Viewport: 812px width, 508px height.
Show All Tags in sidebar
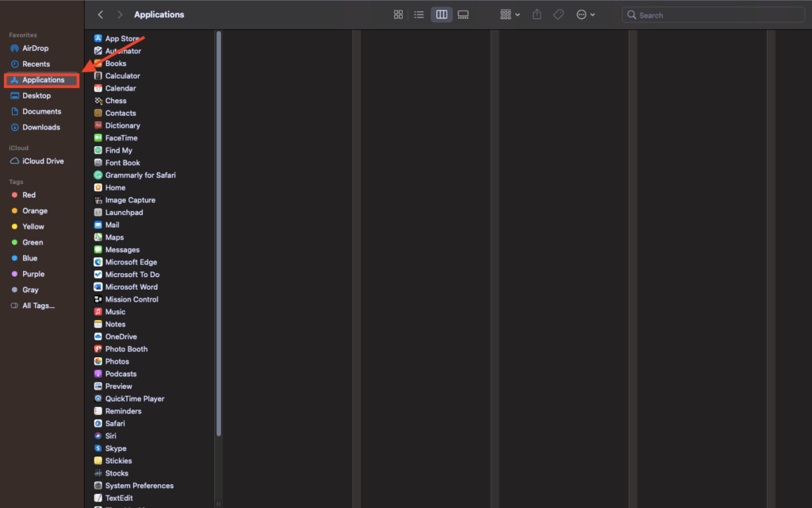click(x=38, y=306)
